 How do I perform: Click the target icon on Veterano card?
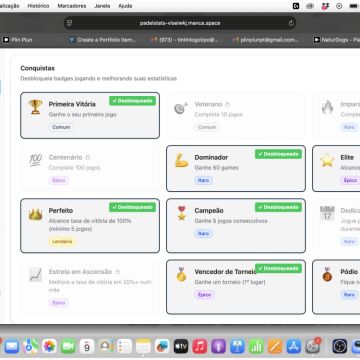coord(181,108)
